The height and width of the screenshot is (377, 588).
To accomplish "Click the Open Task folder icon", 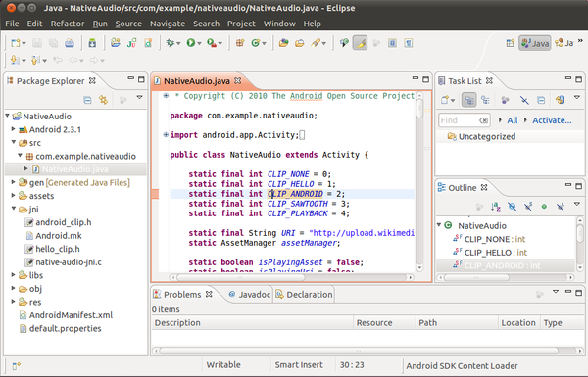I will pyautogui.click(x=300, y=43).
